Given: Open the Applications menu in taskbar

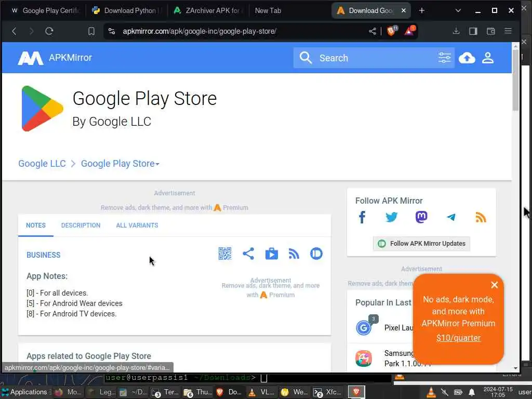Looking at the screenshot, I should pyautogui.click(x=26, y=392).
